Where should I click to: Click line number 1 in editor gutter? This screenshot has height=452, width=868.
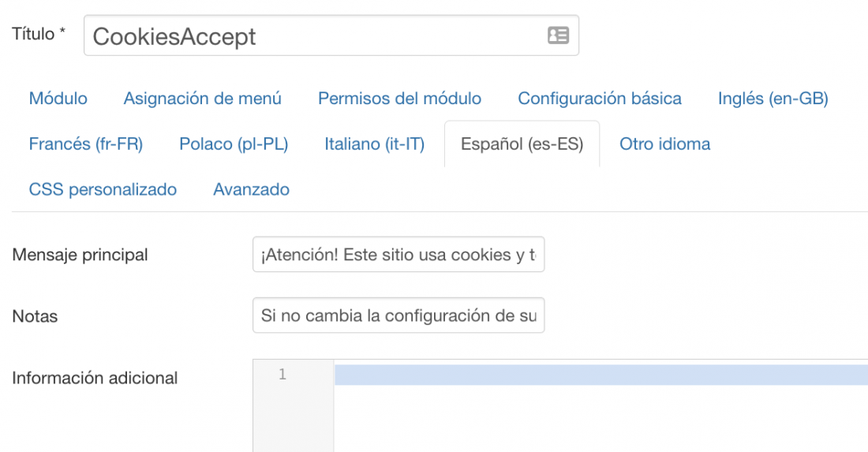point(282,375)
